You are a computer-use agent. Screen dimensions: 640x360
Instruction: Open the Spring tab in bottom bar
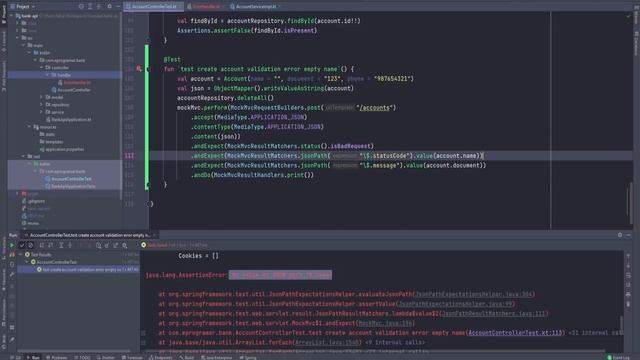coord(248,357)
